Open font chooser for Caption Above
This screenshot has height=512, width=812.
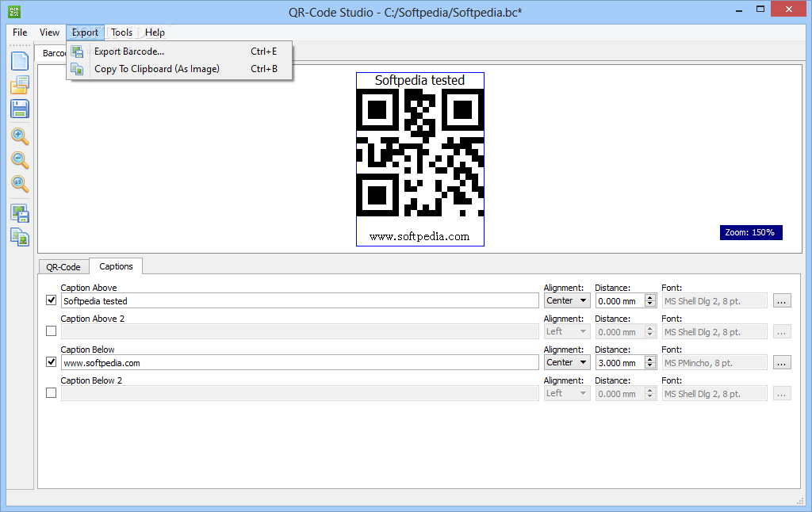click(x=782, y=301)
